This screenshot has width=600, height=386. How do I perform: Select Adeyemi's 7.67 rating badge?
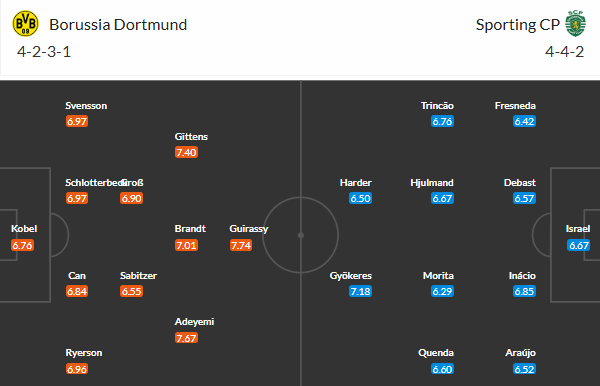(186, 338)
